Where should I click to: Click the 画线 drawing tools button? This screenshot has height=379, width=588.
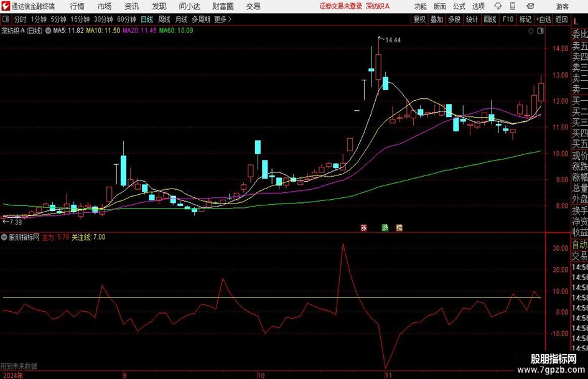(490, 19)
